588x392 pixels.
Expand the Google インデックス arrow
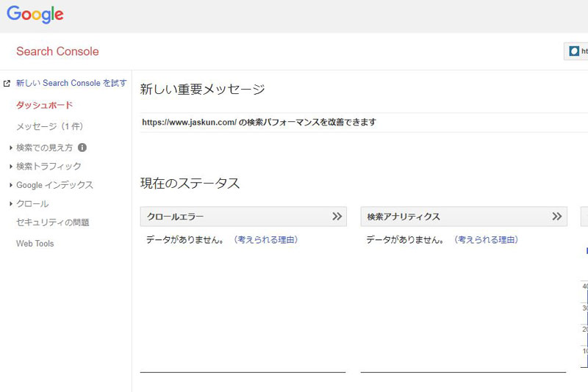click(x=11, y=185)
